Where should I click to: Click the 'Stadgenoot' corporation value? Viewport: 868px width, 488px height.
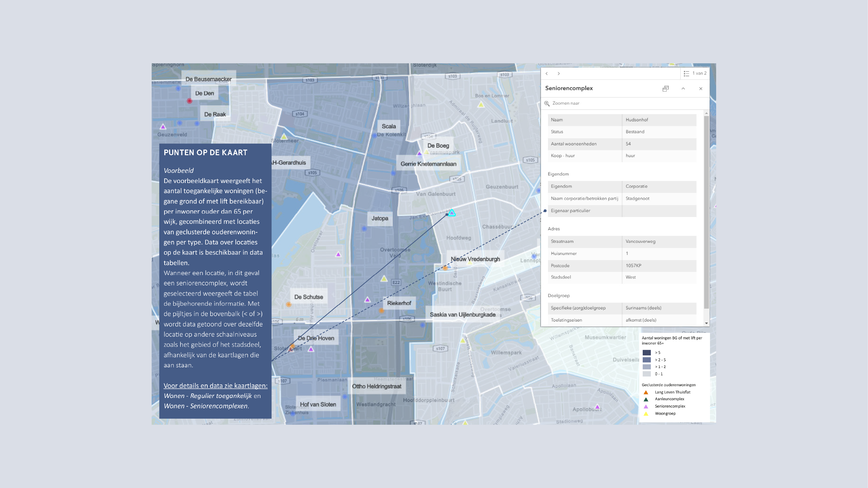[637, 198]
